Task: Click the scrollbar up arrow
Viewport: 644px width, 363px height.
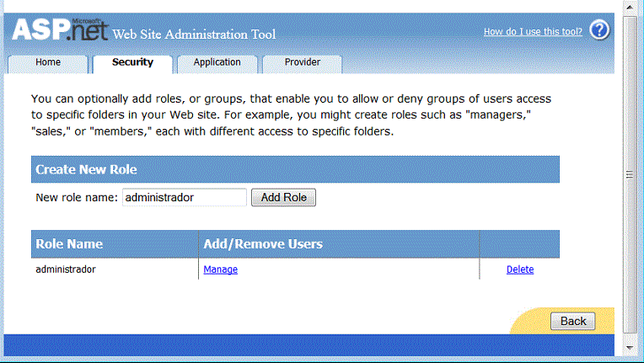Action: click(x=630, y=7)
